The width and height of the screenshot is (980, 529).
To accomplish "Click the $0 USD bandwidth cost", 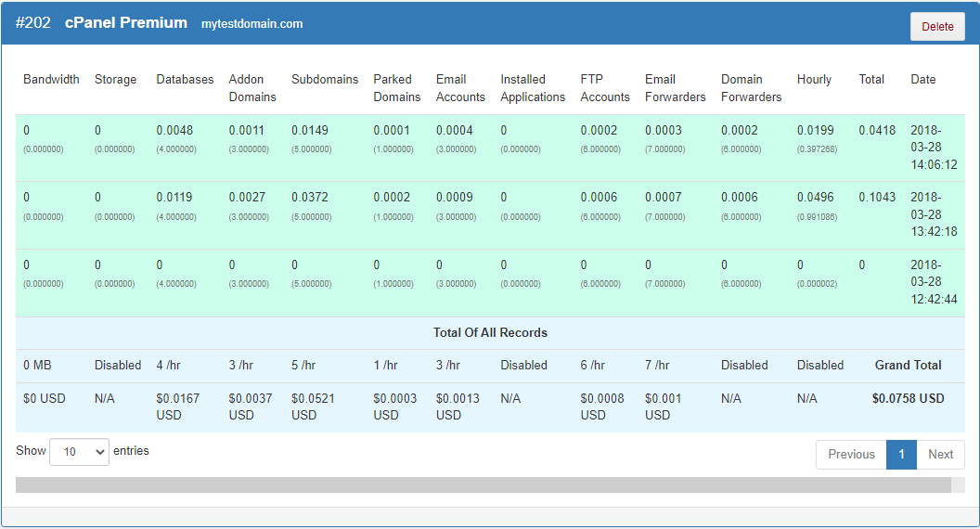I will [45, 398].
